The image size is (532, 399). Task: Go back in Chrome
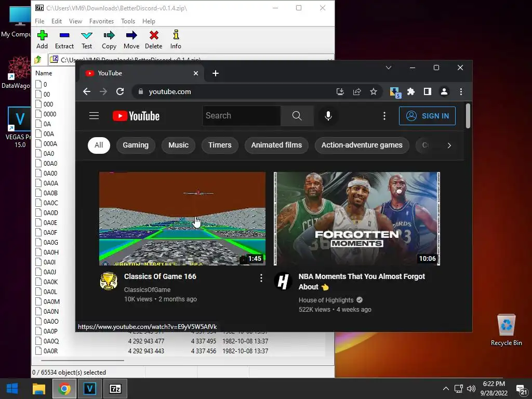coord(87,91)
